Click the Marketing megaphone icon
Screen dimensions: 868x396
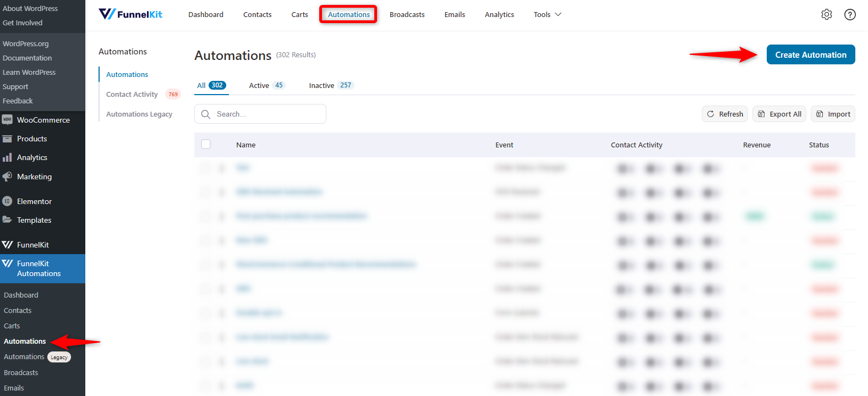point(7,177)
